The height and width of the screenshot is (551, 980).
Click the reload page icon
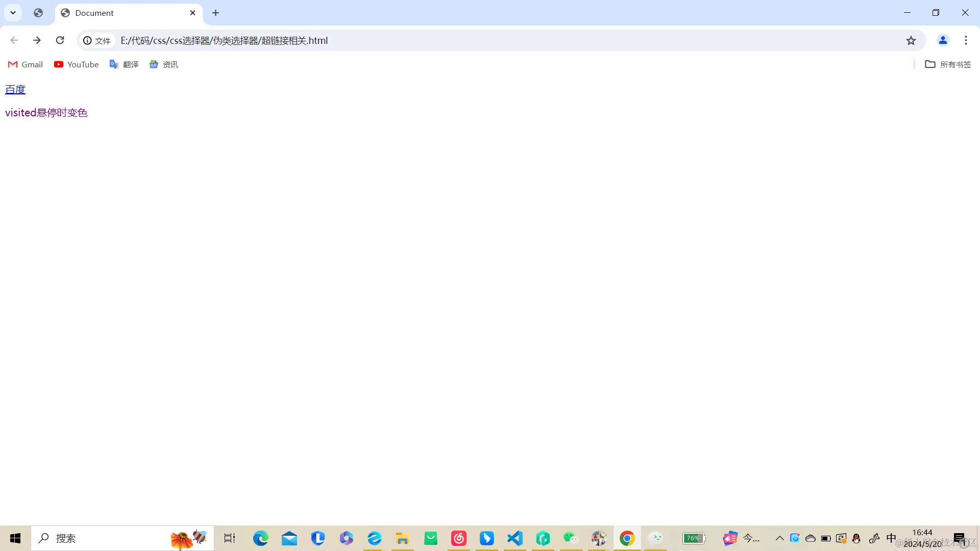(60, 40)
